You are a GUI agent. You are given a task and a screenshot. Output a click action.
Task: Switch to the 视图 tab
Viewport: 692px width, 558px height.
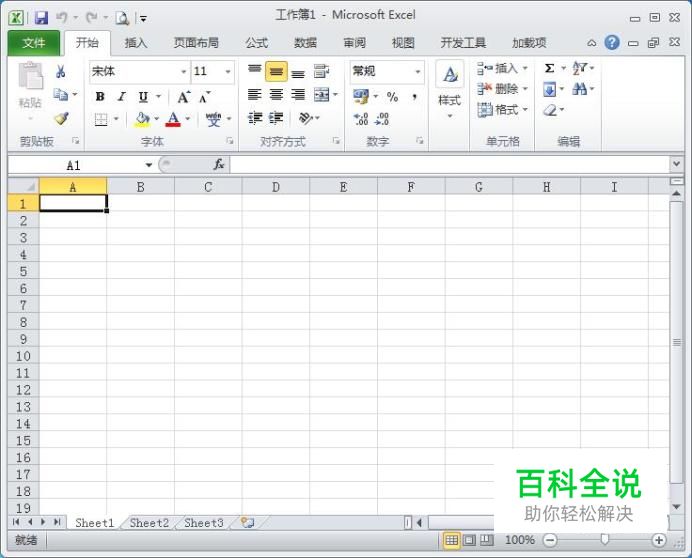(403, 43)
